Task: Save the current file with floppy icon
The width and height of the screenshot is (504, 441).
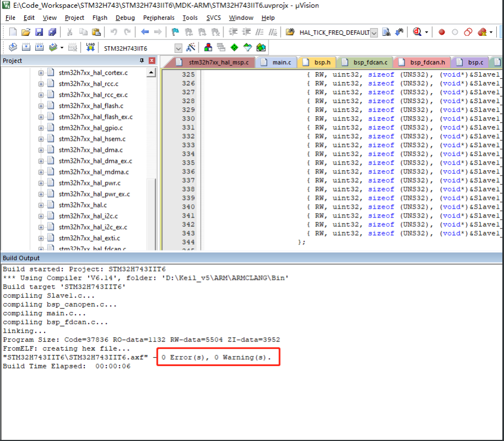Action: 39,32
